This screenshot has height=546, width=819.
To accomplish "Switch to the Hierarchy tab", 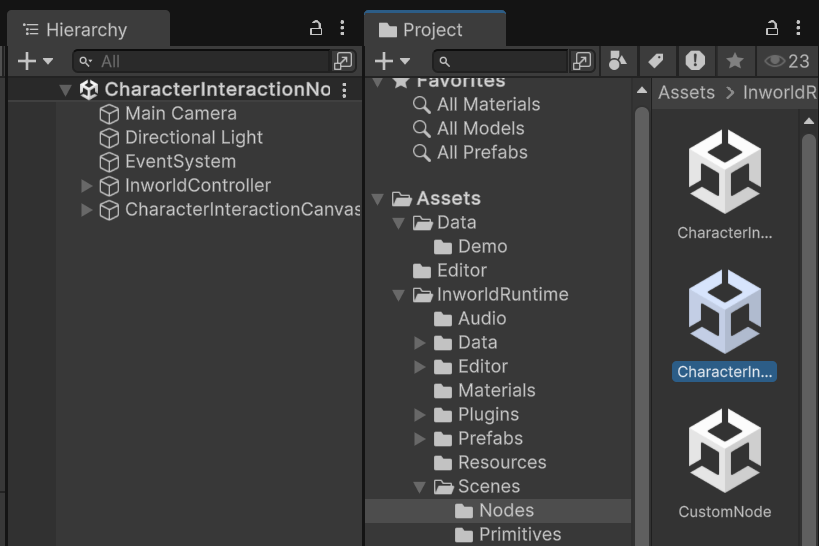I will pos(88,30).
